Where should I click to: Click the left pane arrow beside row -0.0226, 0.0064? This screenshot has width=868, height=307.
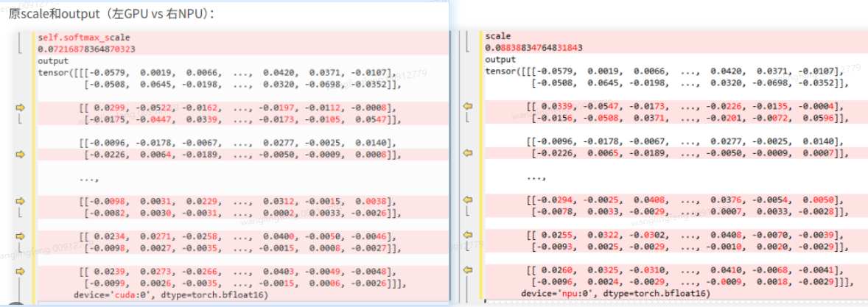tap(21, 155)
